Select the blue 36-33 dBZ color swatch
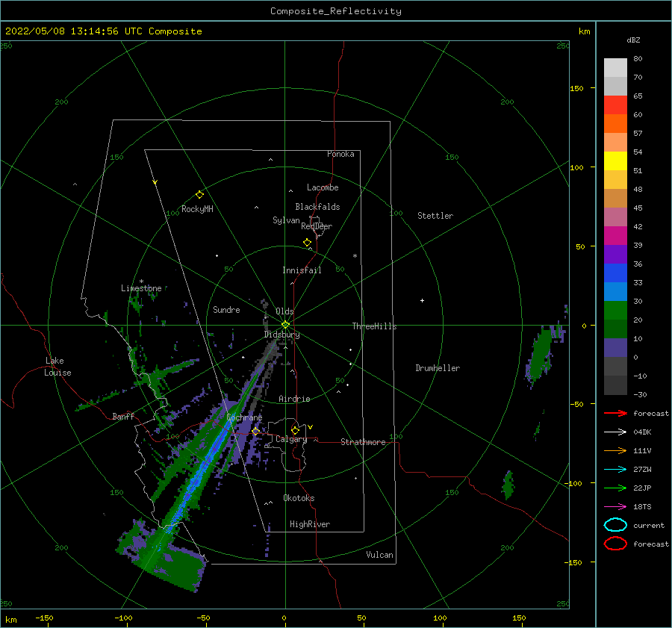The image size is (672, 628). click(615, 273)
